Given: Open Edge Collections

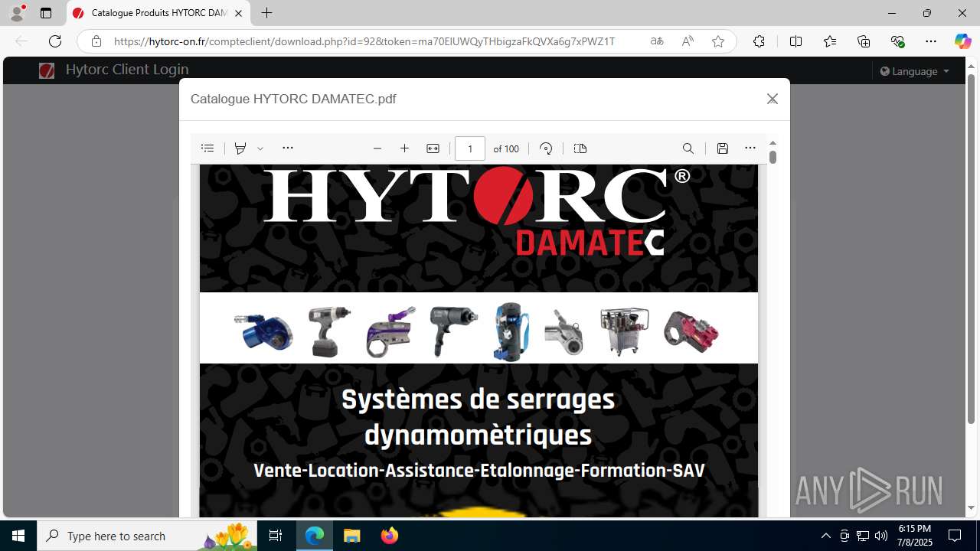Looking at the screenshot, I should [864, 41].
